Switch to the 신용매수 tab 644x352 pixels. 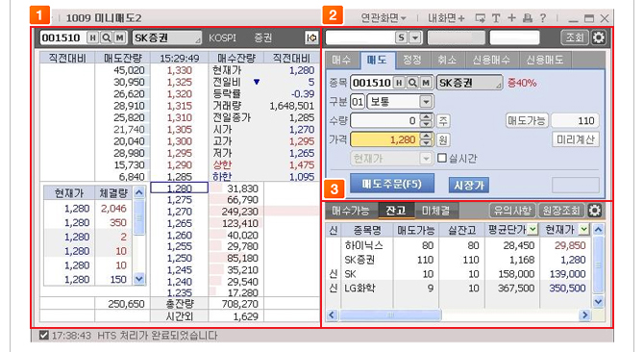point(492,60)
